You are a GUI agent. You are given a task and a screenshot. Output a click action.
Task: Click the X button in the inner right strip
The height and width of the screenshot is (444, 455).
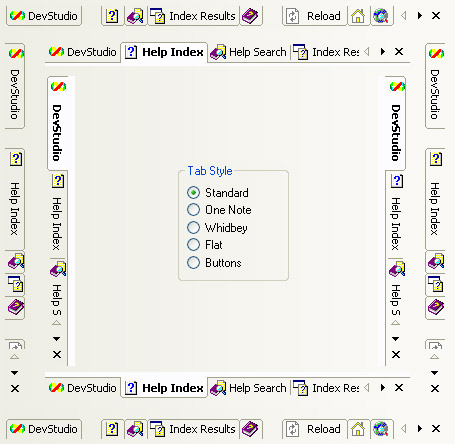[396, 354]
